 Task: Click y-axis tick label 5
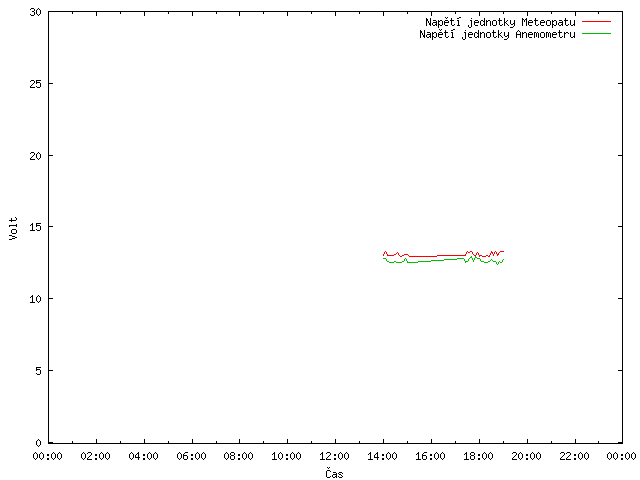(x=38, y=371)
